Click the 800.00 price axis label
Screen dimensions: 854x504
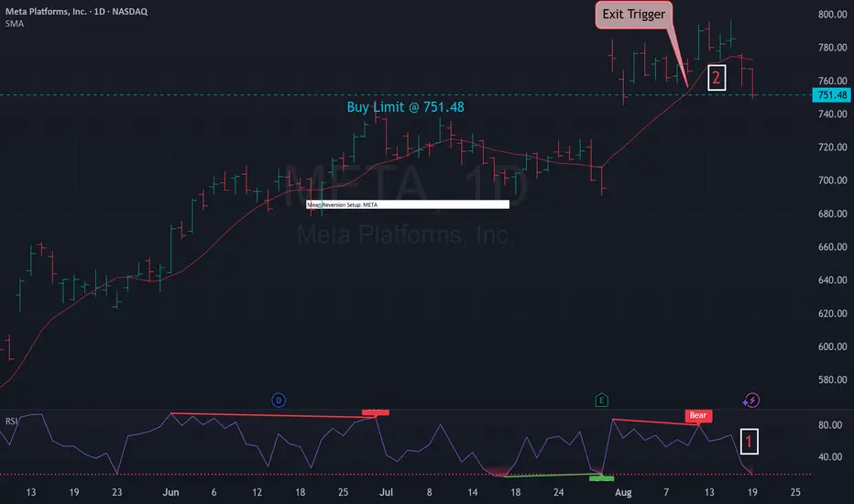tap(832, 15)
